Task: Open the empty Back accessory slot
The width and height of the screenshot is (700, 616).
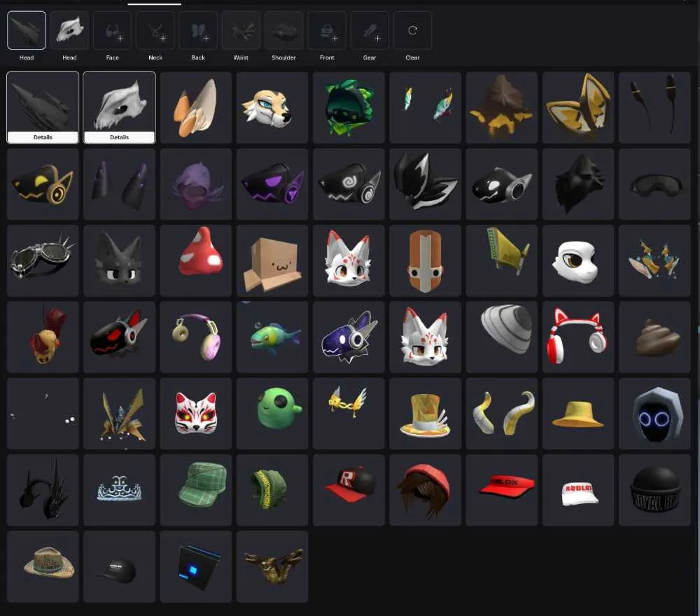Action: click(198, 30)
